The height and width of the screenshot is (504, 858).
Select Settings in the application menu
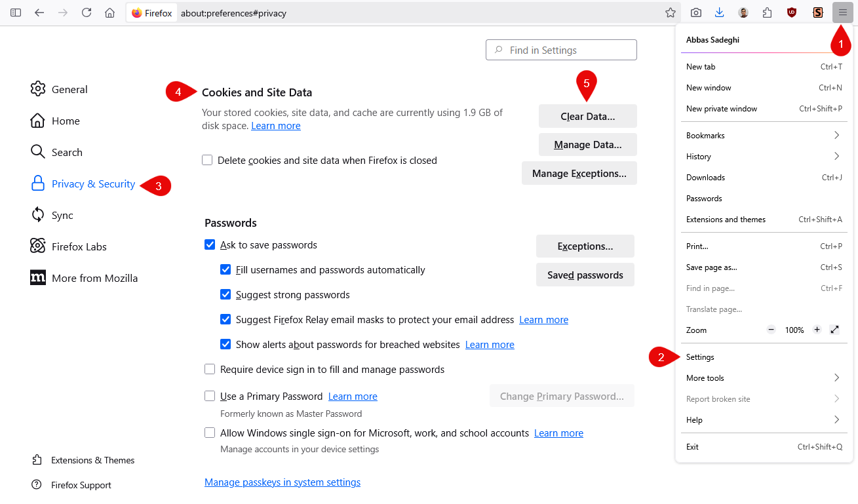(x=700, y=357)
